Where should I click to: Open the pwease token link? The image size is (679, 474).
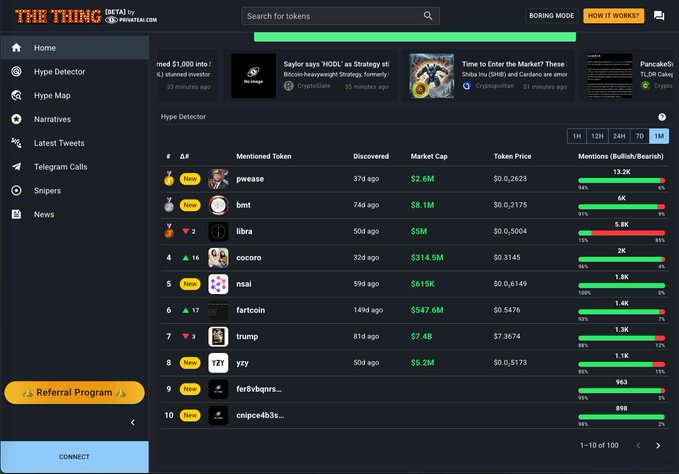coord(250,179)
